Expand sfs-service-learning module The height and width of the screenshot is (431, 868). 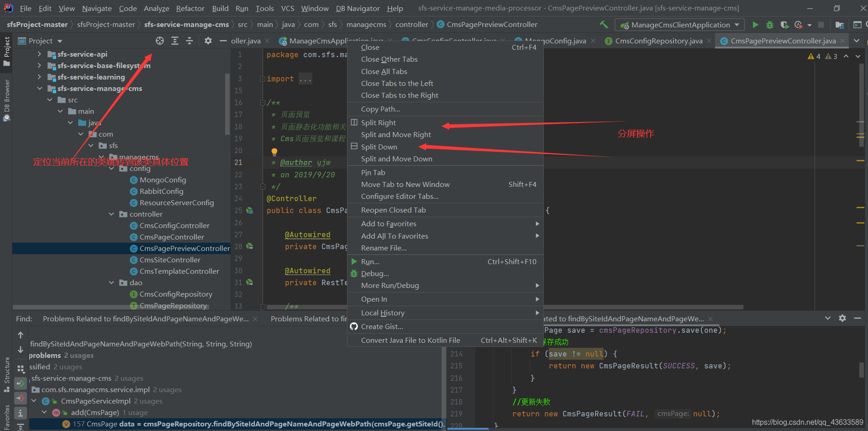[39, 77]
